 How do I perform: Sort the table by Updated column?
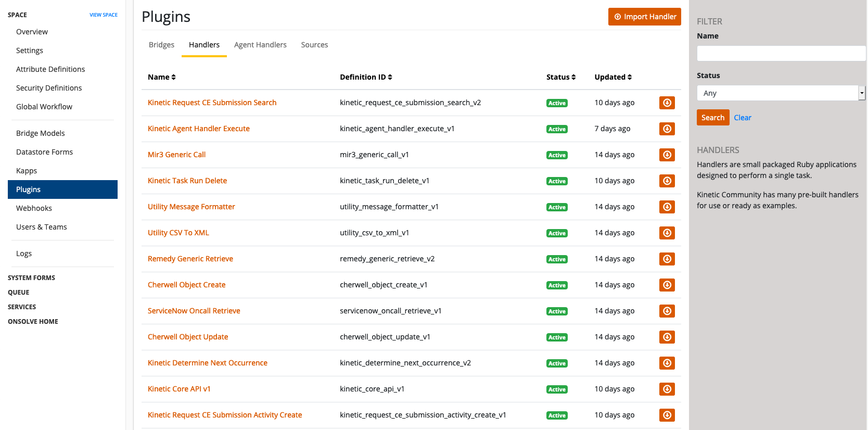click(613, 77)
